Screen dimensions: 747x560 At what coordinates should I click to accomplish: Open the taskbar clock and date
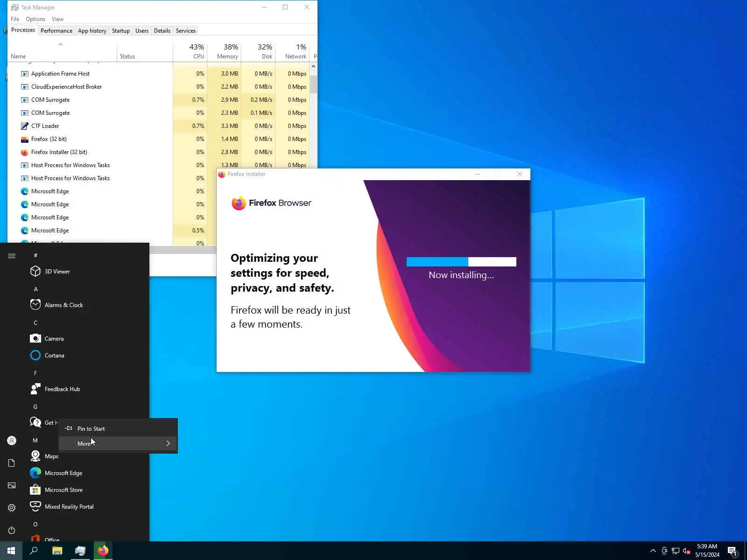pyautogui.click(x=707, y=551)
